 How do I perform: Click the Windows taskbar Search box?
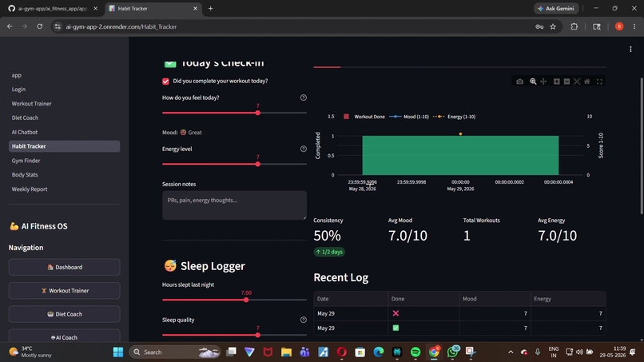click(x=175, y=352)
